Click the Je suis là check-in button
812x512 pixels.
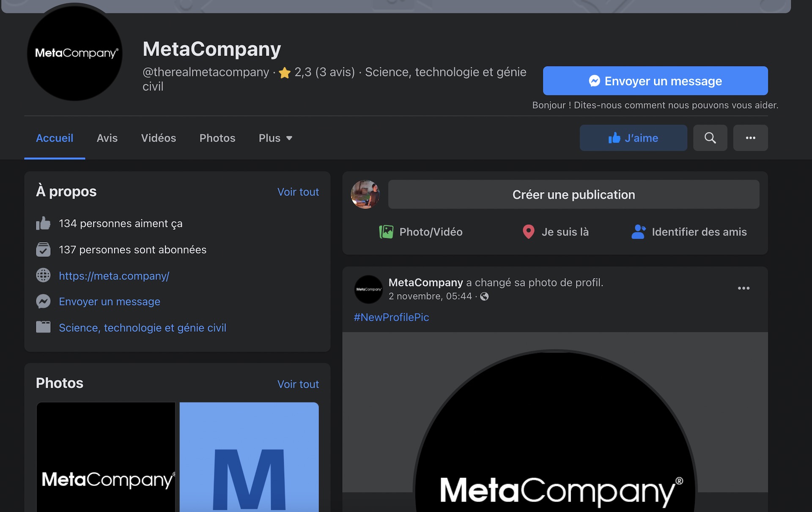point(555,232)
